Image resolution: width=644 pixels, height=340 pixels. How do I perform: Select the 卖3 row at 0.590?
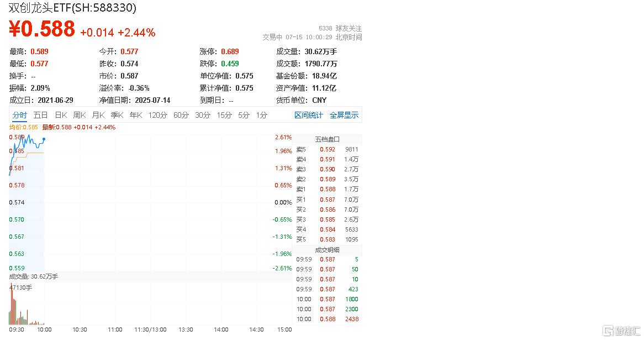(x=328, y=169)
